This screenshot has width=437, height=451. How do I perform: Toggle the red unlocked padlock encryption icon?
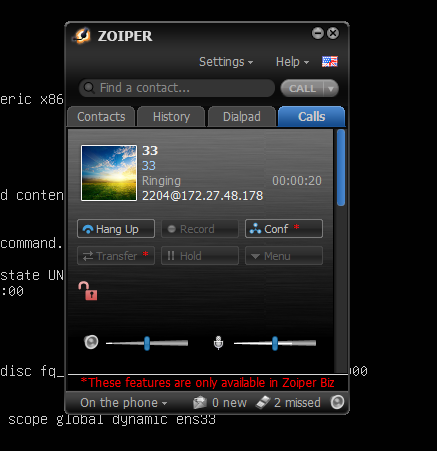tap(88, 291)
